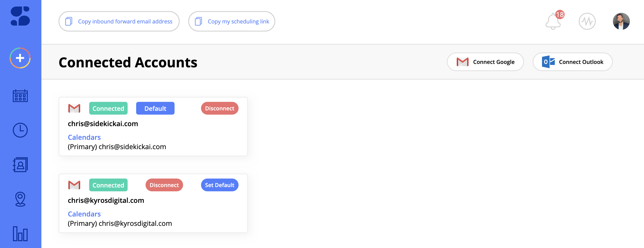The height and width of the screenshot is (248, 644).
Task: Click '(Primary) chris@kyrosdigital.com' calendar entry
Action: (x=120, y=223)
